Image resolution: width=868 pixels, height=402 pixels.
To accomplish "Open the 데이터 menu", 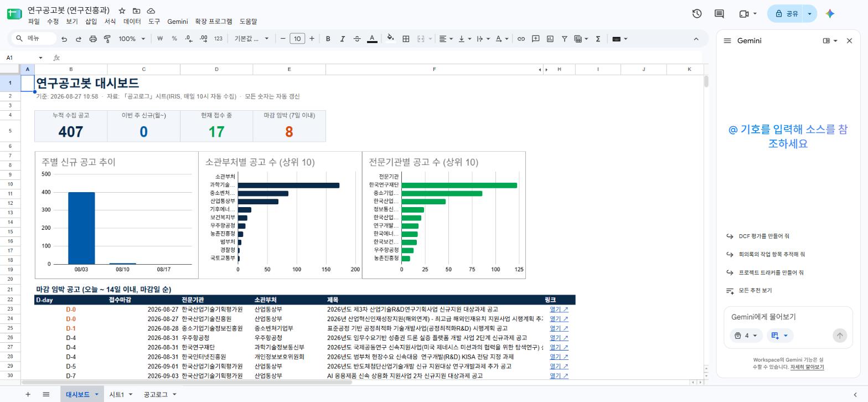I will pos(132,22).
